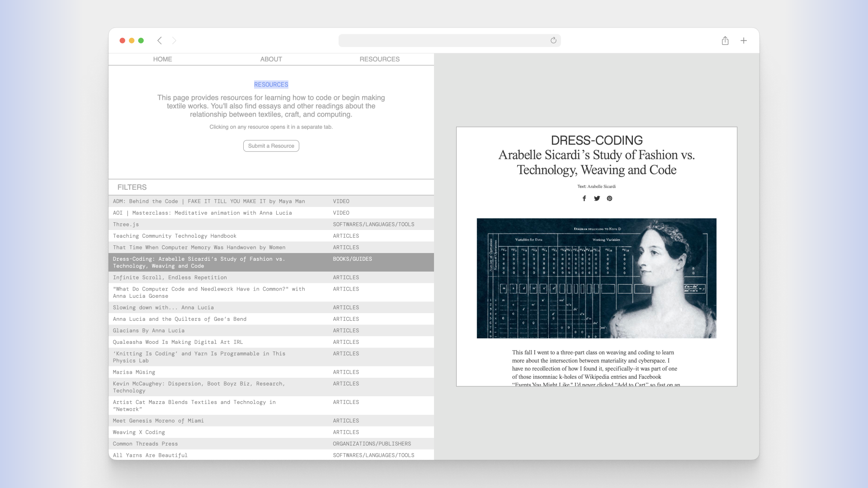Open the Common Threads Press row
868x488 pixels.
(145, 444)
